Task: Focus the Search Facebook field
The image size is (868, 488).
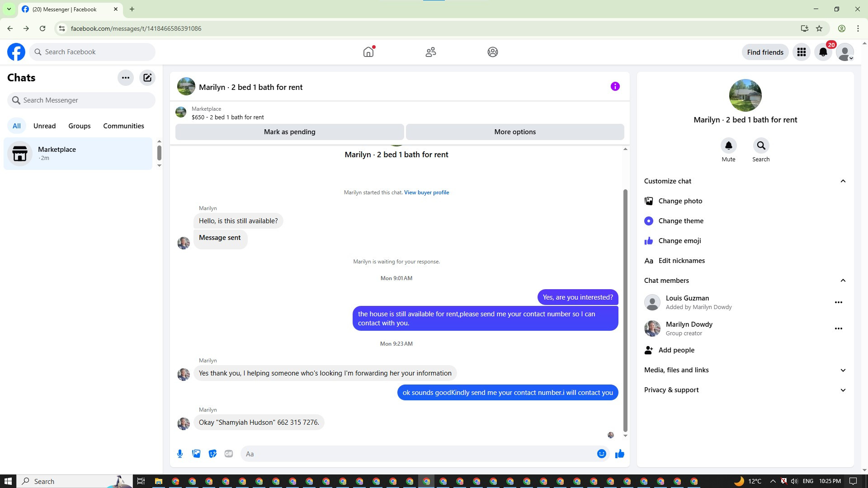Action: pyautogui.click(x=92, y=52)
